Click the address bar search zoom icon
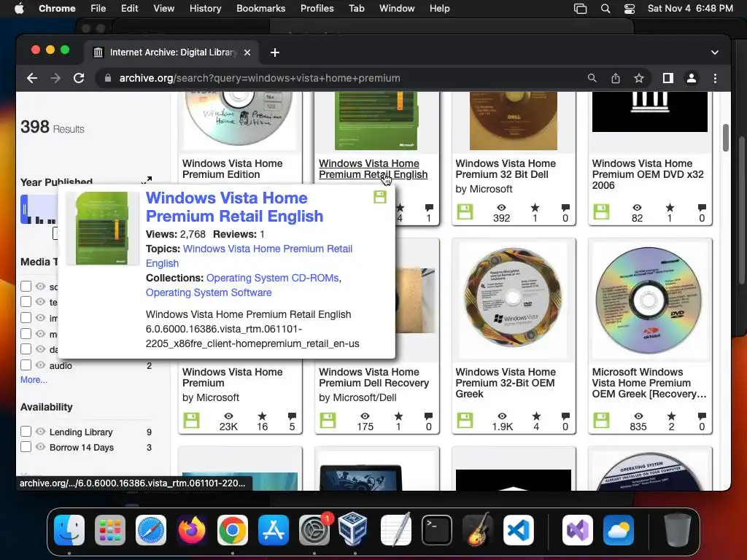 point(592,78)
